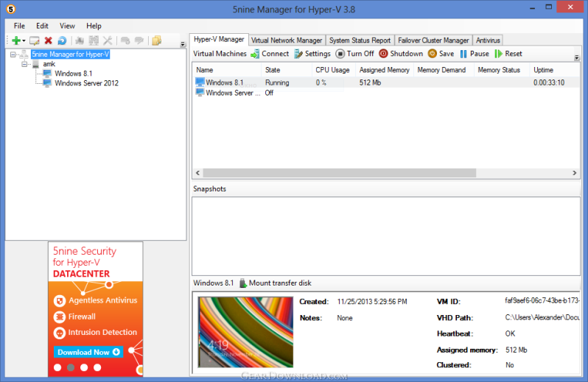
Task: Select the Windows Server row in VM list
Action: pyautogui.click(x=386, y=93)
